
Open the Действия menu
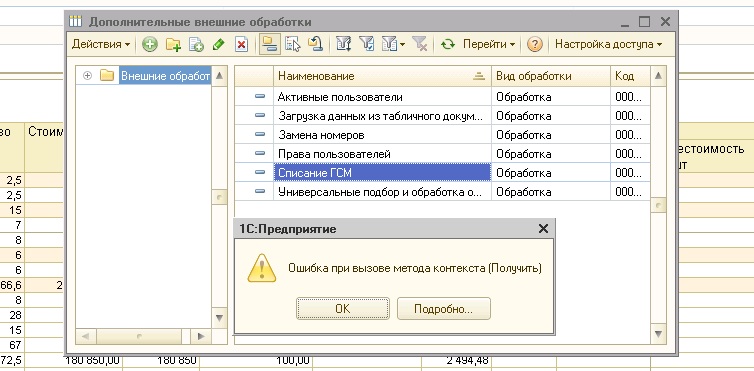(101, 44)
